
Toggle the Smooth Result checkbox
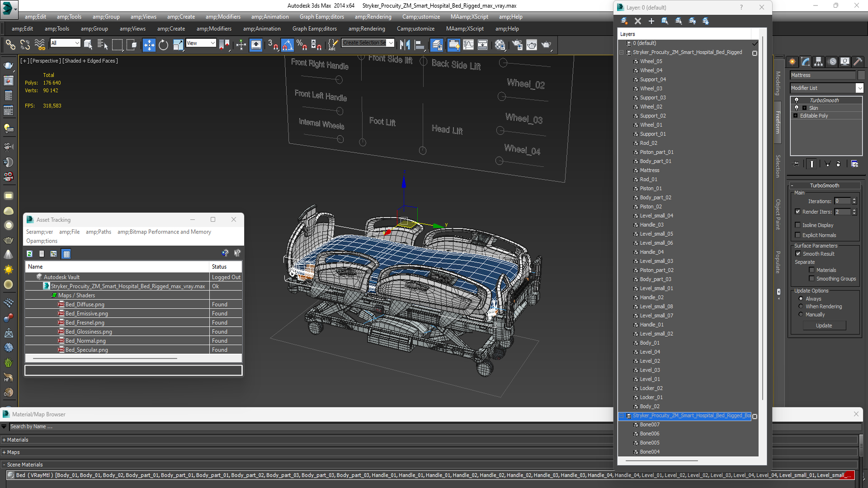[798, 253]
